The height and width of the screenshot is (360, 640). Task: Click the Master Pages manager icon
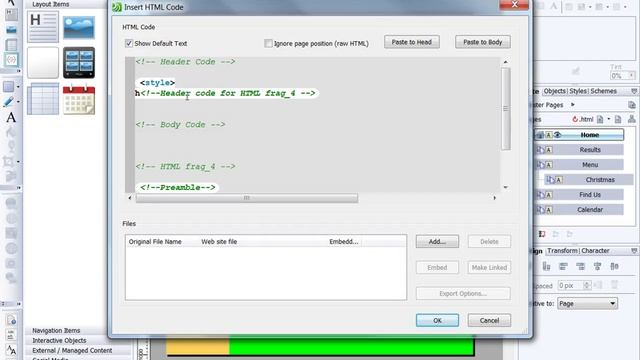coord(631,105)
